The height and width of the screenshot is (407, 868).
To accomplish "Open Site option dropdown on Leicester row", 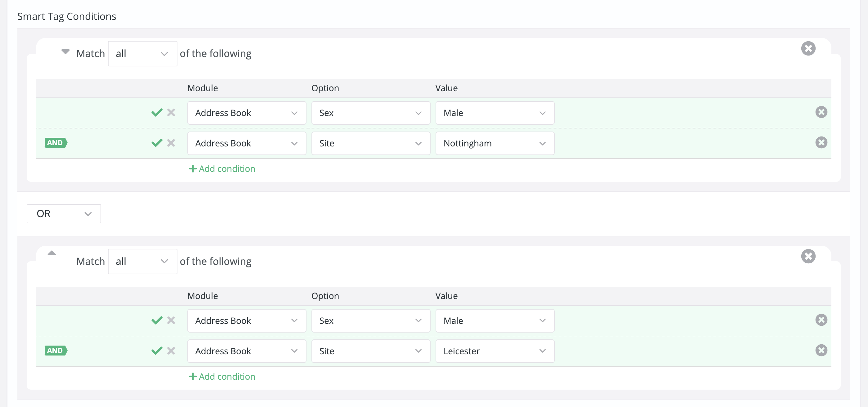I will pyautogui.click(x=371, y=351).
